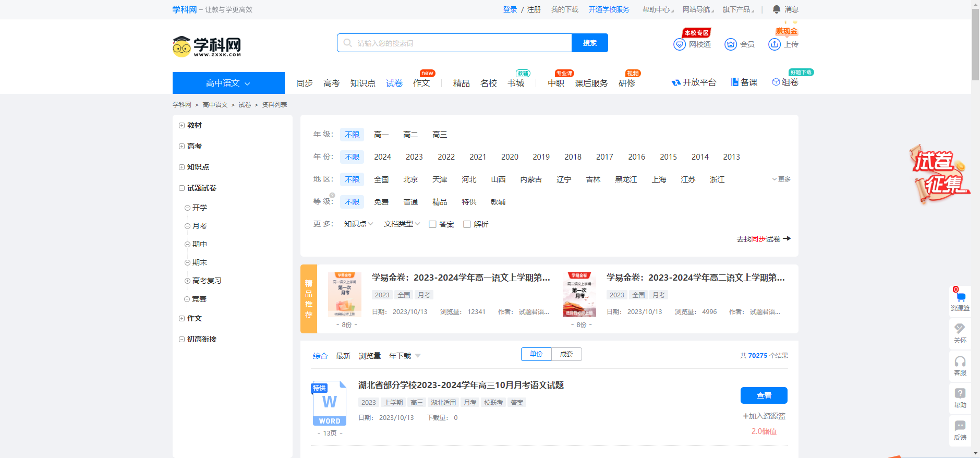
Task: Expand 更多 regions
Action: pyautogui.click(x=781, y=179)
